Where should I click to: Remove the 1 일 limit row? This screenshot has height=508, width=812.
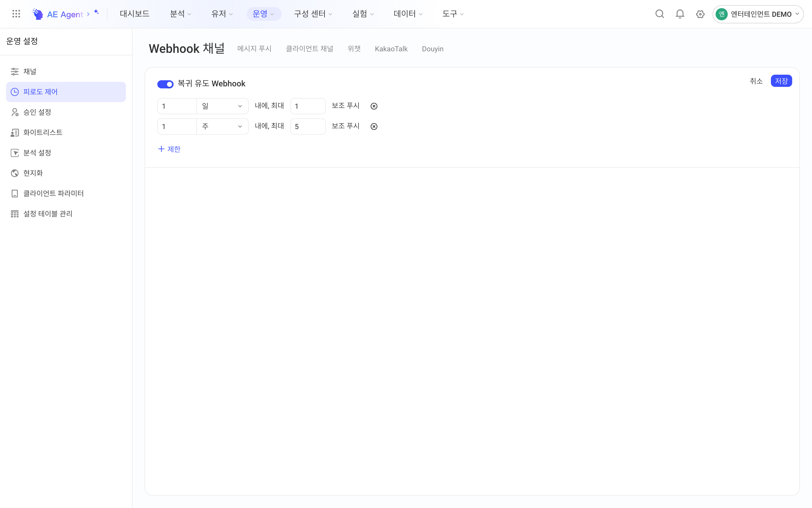coord(374,106)
